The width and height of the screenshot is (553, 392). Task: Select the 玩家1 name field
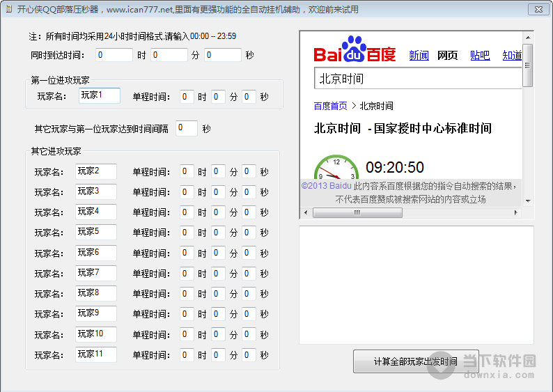click(99, 95)
